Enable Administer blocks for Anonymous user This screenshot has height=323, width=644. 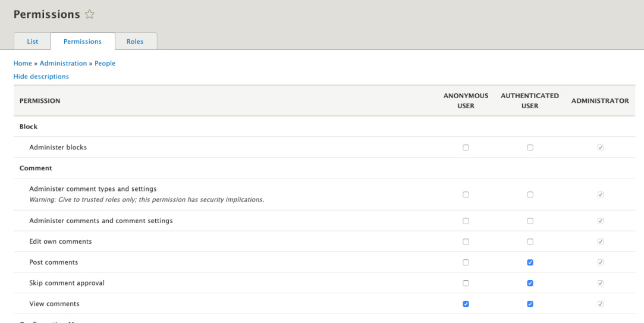click(x=466, y=148)
